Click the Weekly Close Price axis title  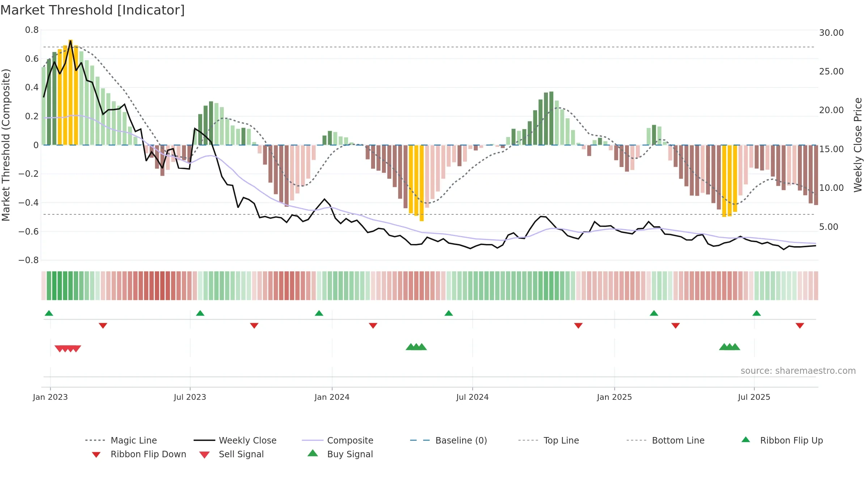(x=858, y=145)
